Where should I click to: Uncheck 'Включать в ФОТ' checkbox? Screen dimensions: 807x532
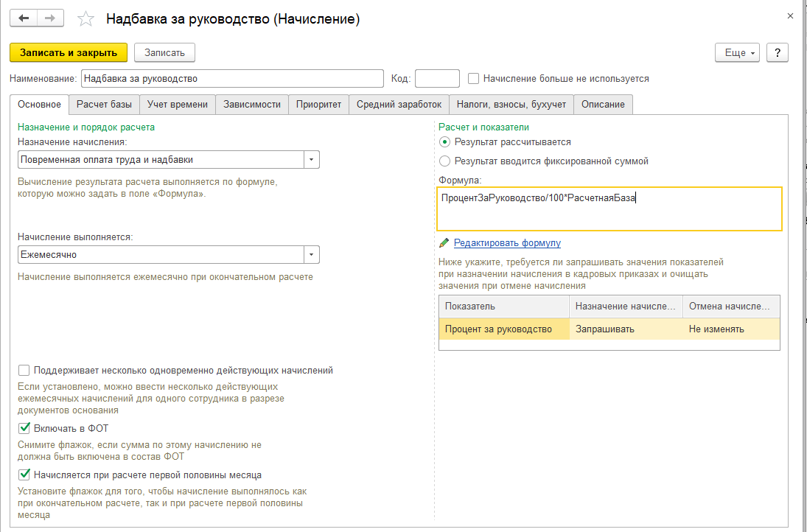tap(25, 428)
